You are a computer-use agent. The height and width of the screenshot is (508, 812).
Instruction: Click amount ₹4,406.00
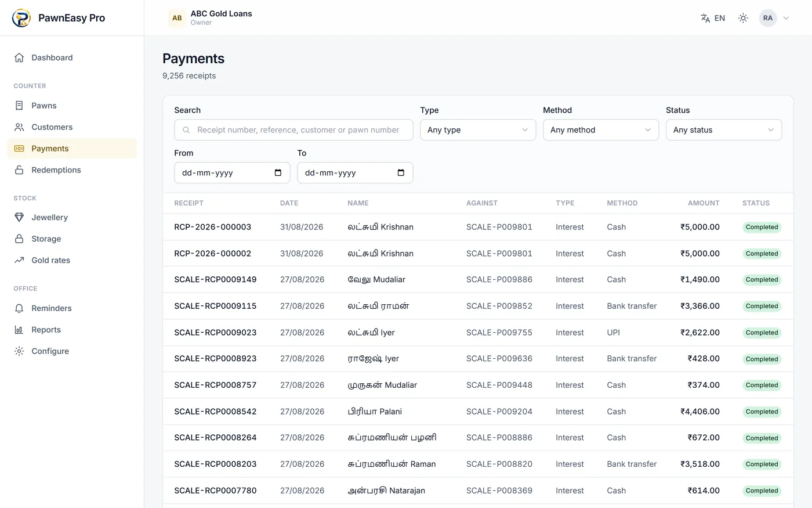coord(700,412)
